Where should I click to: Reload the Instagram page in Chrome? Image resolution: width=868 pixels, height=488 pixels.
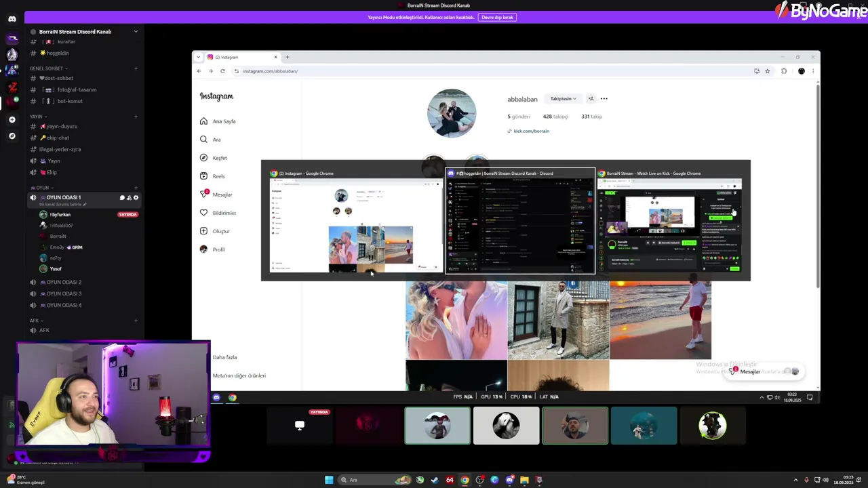pyautogui.click(x=222, y=71)
